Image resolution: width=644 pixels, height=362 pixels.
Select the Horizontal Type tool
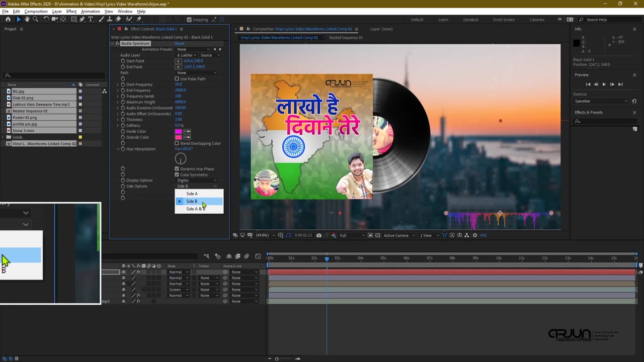(91, 19)
